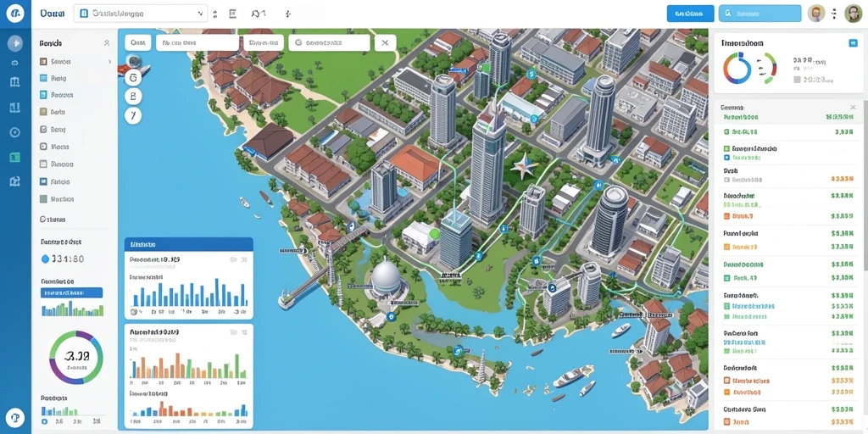Select the highlighted blue bar in the sidebar
Screen dimensions: 868x434
pos(71,292)
